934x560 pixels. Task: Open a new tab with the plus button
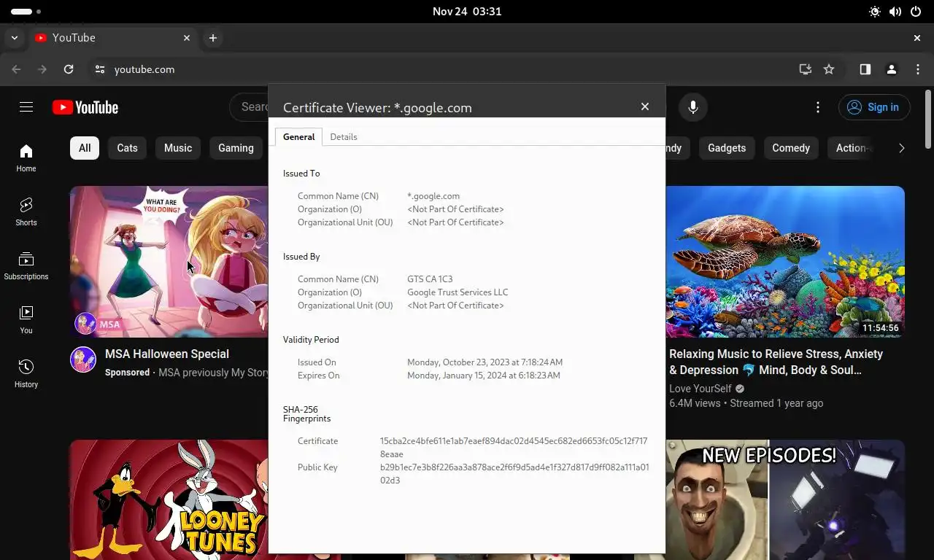pyautogui.click(x=212, y=38)
